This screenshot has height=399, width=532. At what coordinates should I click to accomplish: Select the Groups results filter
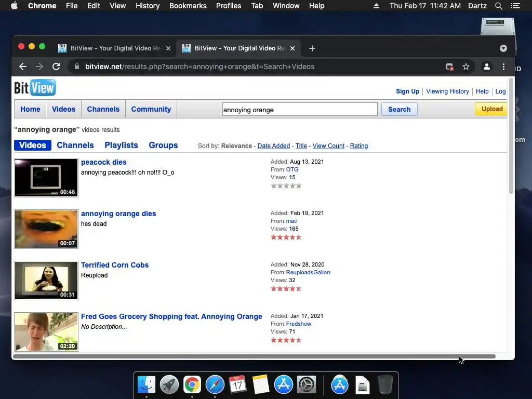163,145
